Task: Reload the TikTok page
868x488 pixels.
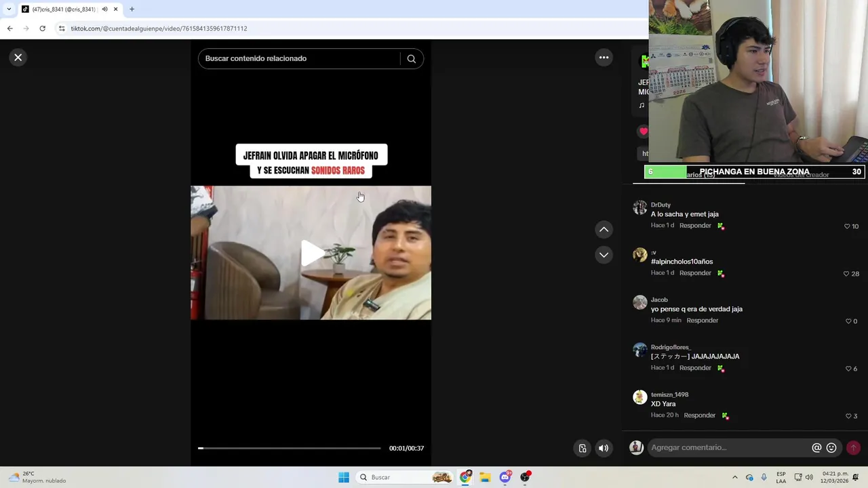Action: (x=42, y=28)
